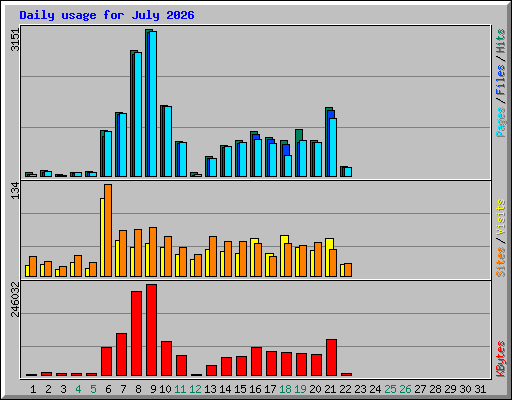The width and height of the screenshot is (512, 400).
Task: Select the yellow "Visits" legend label
Action: (x=500, y=217)
